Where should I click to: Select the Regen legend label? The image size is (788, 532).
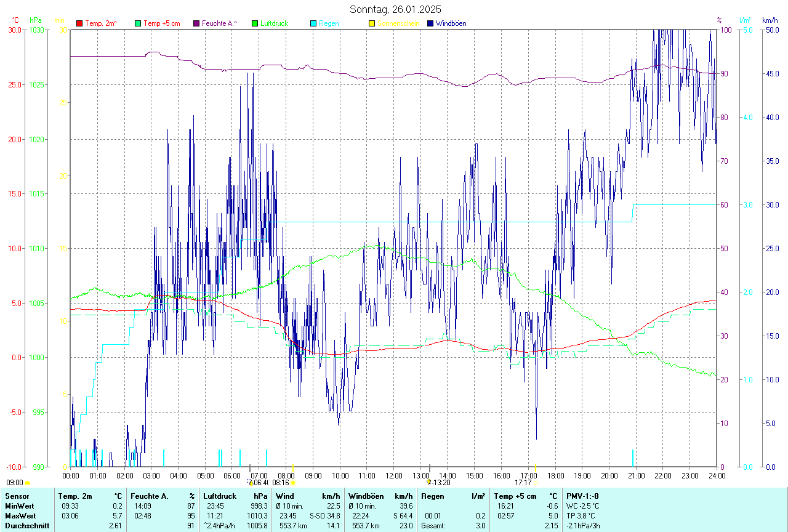pos(329,23)
